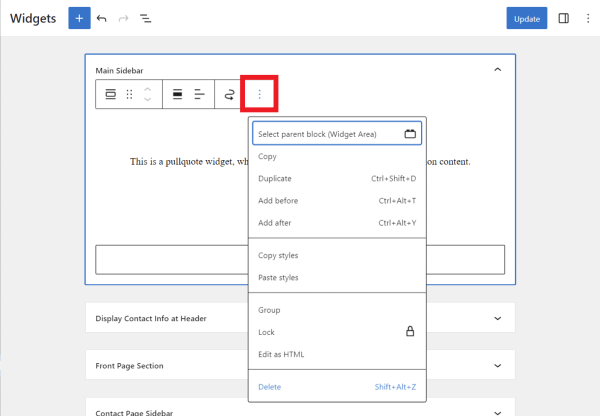This screenshot has height=416, width=600.
Task: Click the pullquote block type icon
Action: [x=110, y=94]
